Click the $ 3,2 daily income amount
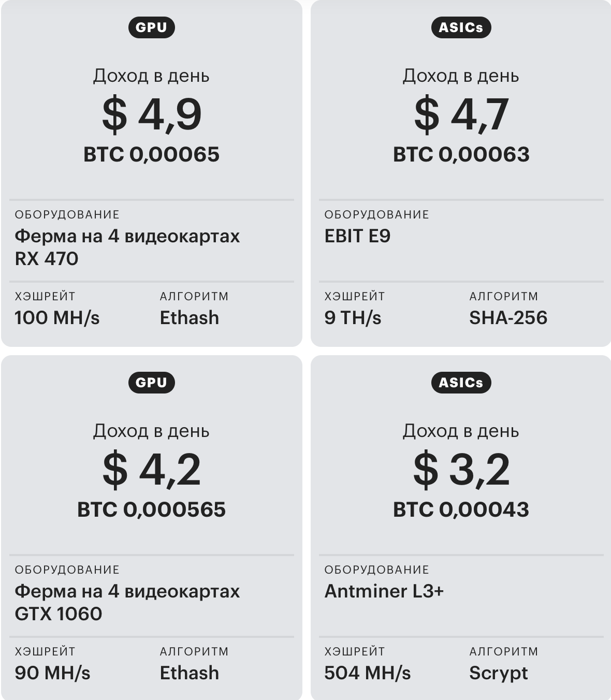 pyautogui.click(x=461, y=469)
